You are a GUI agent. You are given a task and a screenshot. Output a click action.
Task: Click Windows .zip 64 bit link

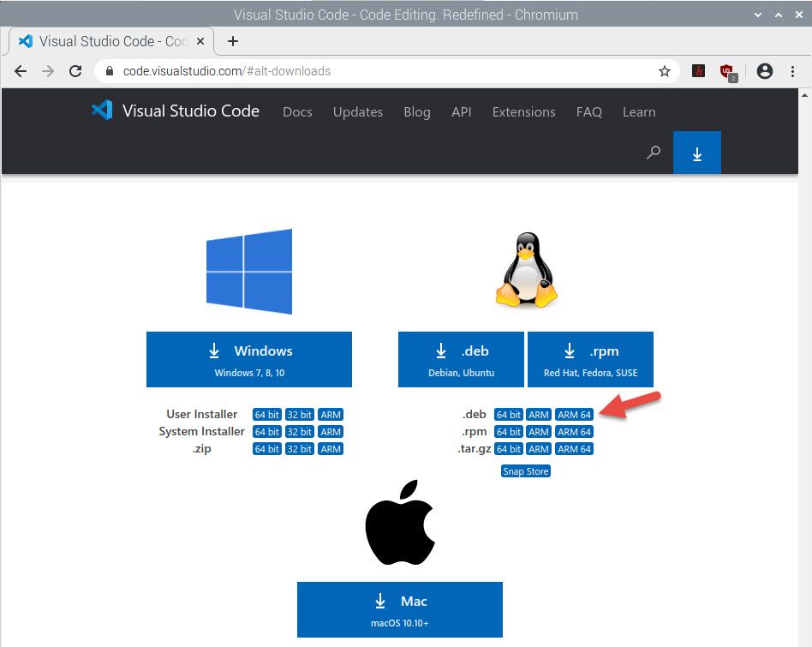click(266, 448)
